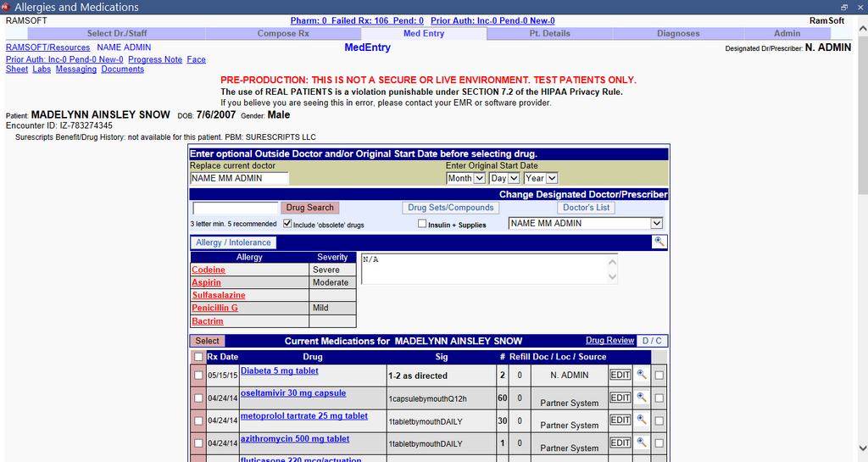Switch to the Diagnoses tab
Screen dimensions: 868x462
(x=678, y=34)
